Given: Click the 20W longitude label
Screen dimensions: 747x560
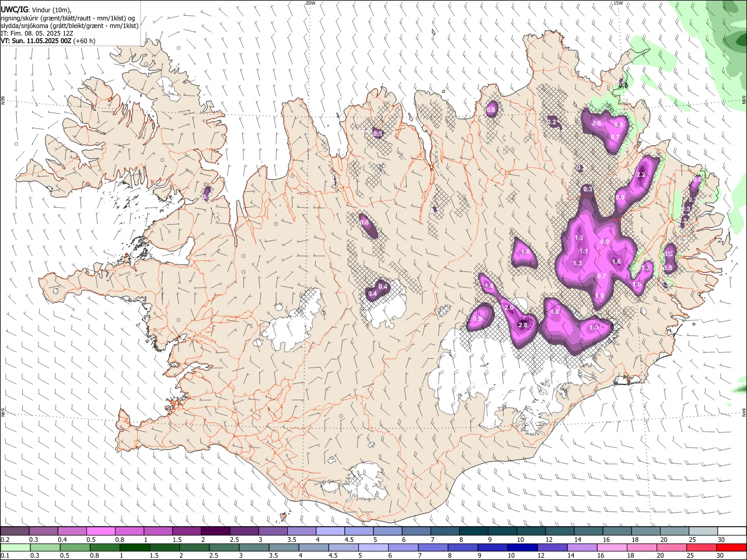Looking at the screenshot, I should point(310,3).
